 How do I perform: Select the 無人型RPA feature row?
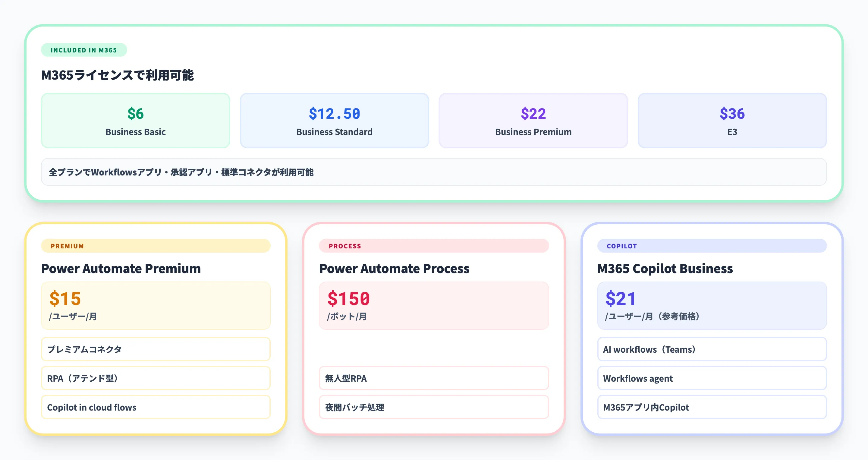434,378
